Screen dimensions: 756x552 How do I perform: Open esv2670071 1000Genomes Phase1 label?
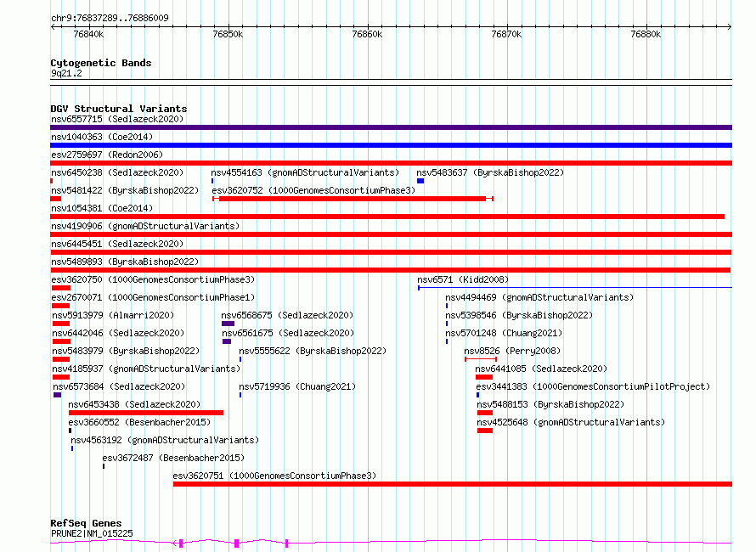(153, 297)
